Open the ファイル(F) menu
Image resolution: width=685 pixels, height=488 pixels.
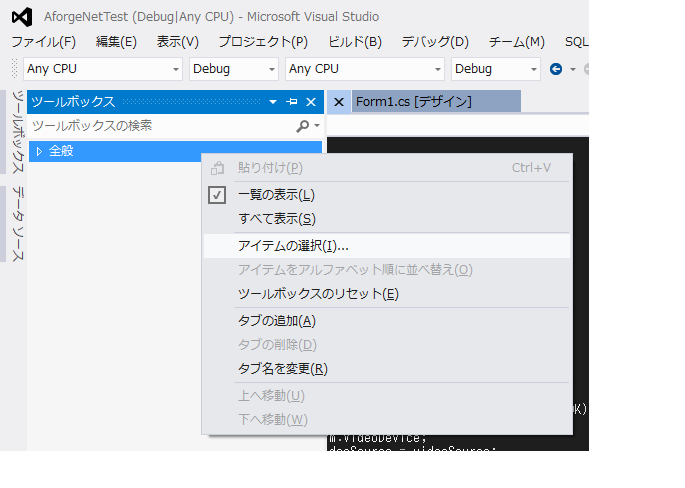tap(44, 42)
